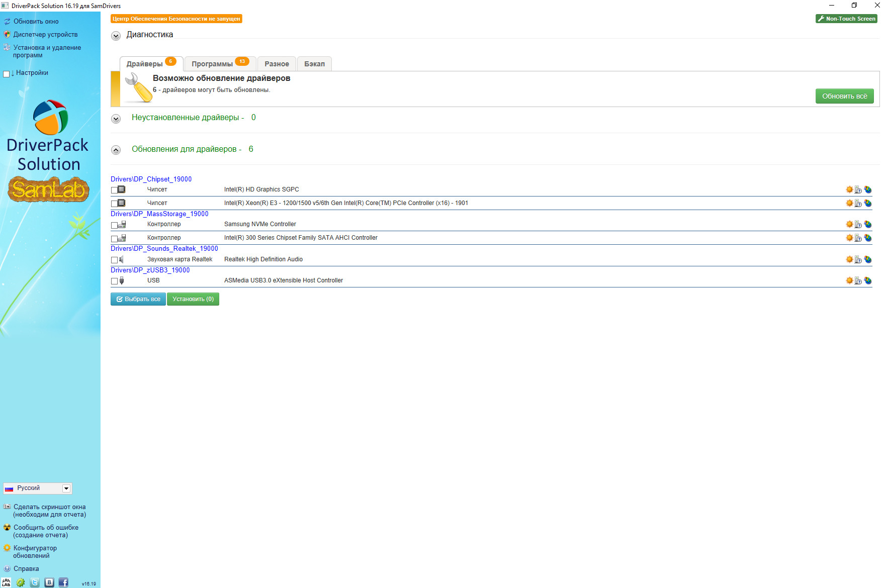Open the Twitter icon in the sidebar footer
The height and width of the screenshot is (588, 890).
coord(35,582)
